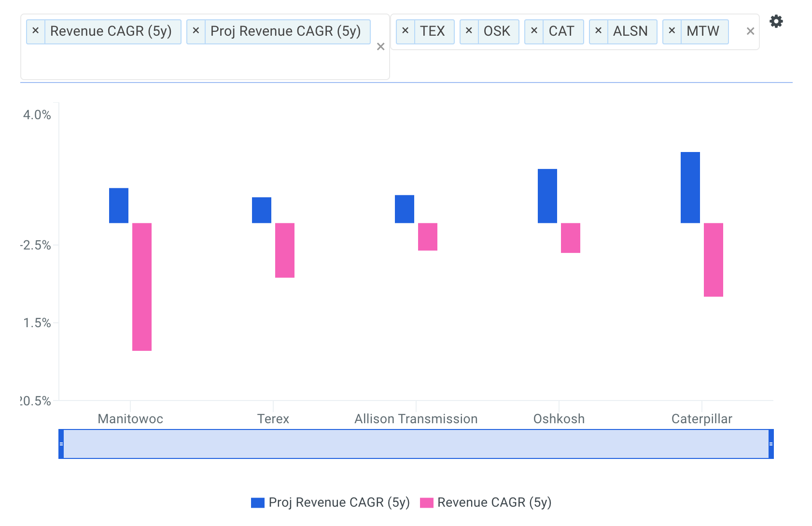Viewport: 812px width, 526px height.
Task: Select the right range navigator handle
Action: (771, 444)
